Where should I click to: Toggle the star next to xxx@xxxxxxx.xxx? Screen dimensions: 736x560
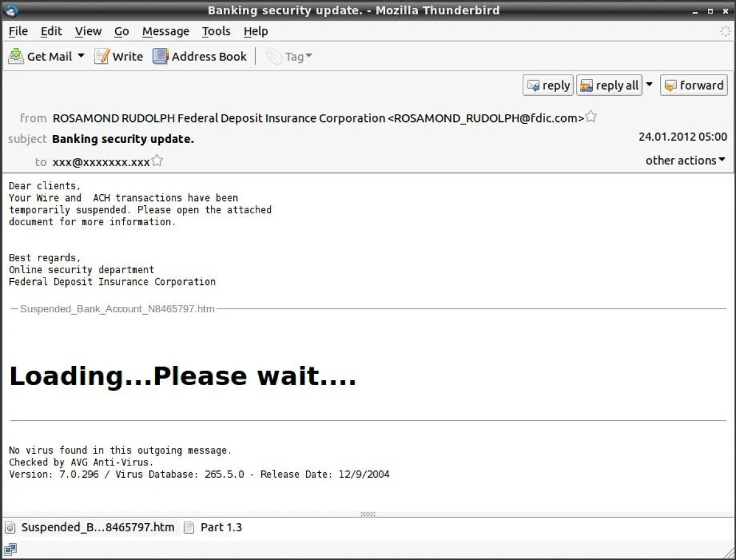157,159
